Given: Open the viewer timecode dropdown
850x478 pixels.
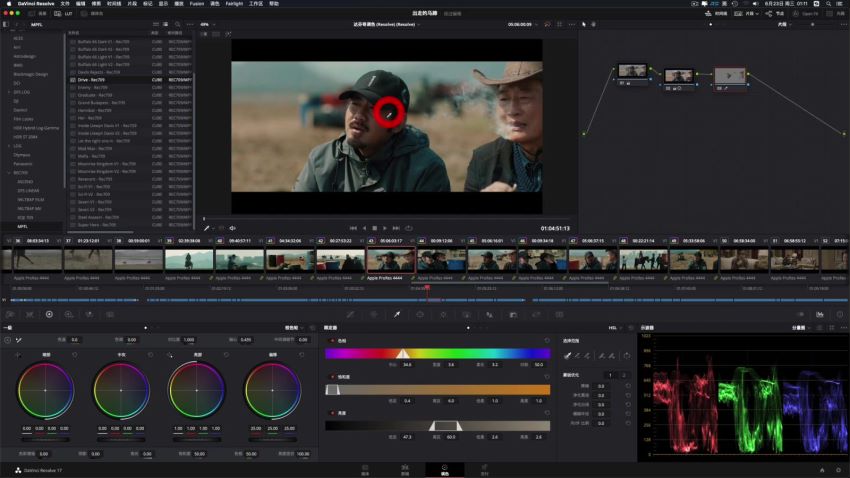Looking at the screenshot, I should (523, 24).
